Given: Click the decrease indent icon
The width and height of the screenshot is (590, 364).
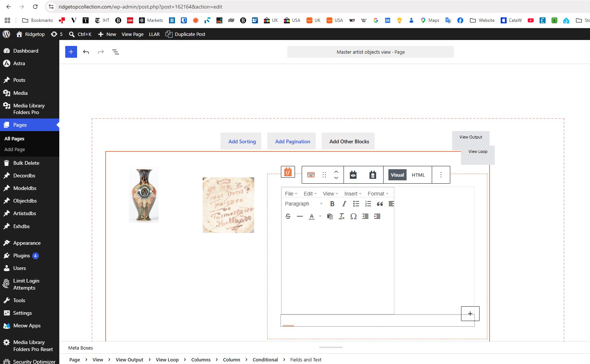Looking at the screenshot, I should (365, 216).
